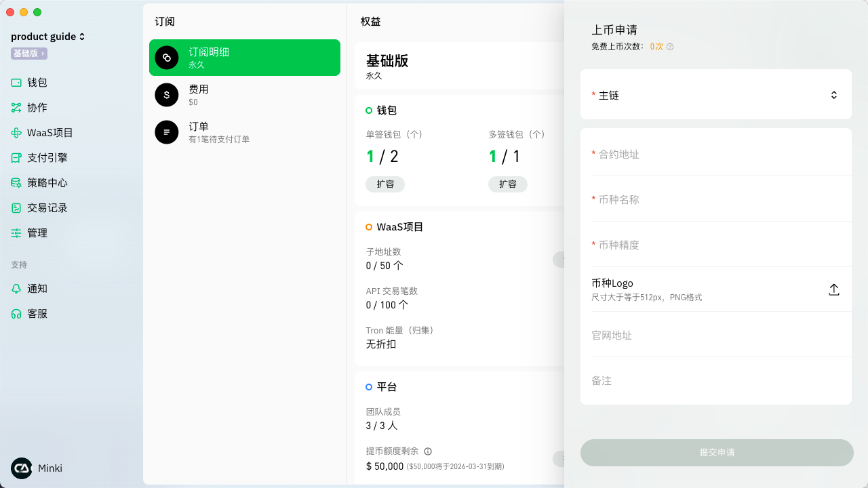Click the wallet icon in sidebar
868x488 pixels.
click(x=16, y=83)
